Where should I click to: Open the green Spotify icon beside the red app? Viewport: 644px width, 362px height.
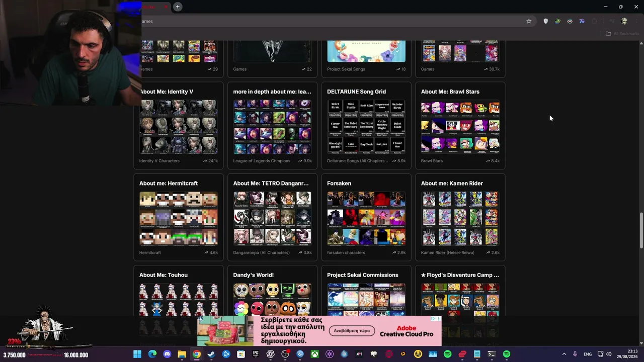(x=447, y=354)
